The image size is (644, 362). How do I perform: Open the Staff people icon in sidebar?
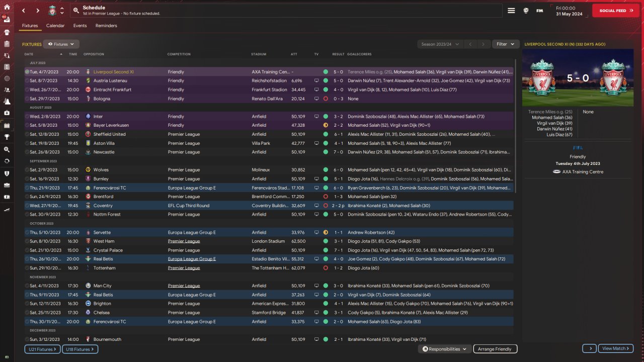tap(7, 89)
